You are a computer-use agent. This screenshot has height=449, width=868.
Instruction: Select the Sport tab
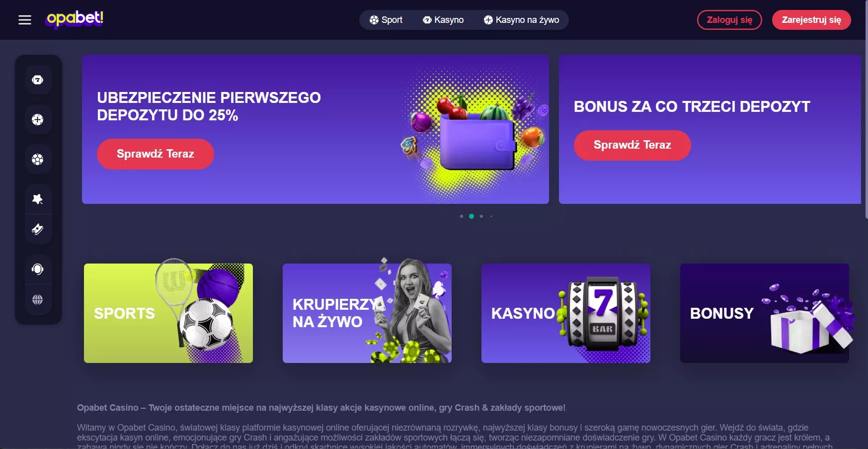[386, 20]
